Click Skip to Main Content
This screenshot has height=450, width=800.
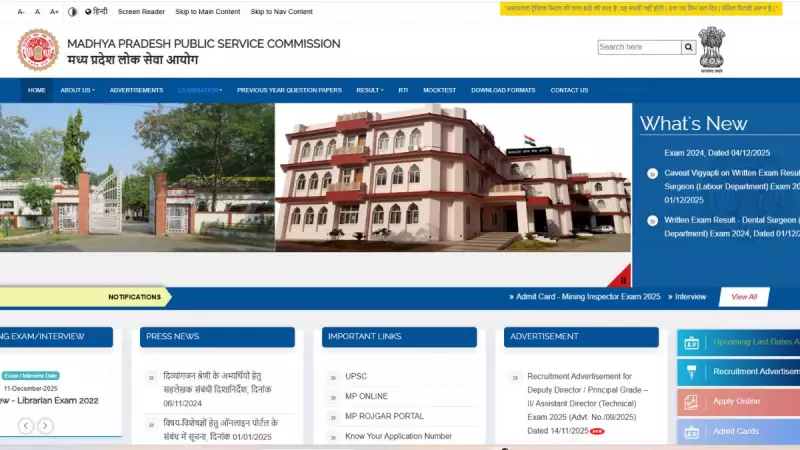pos(208,11)
